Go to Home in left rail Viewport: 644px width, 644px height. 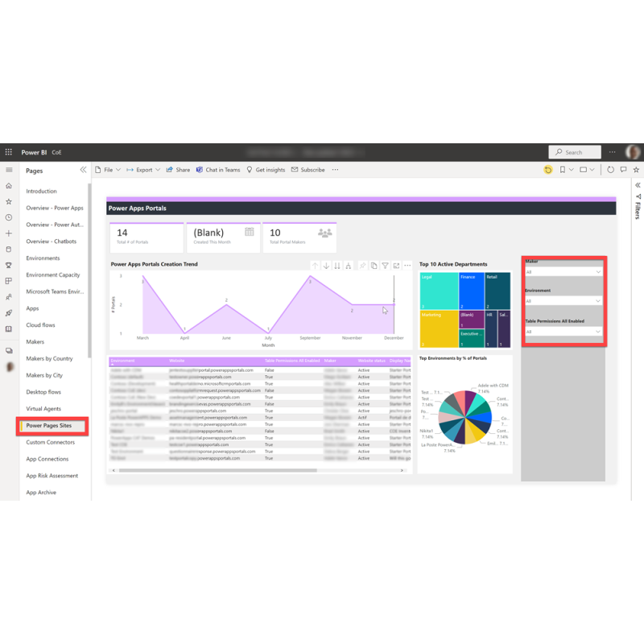(9, 186)
